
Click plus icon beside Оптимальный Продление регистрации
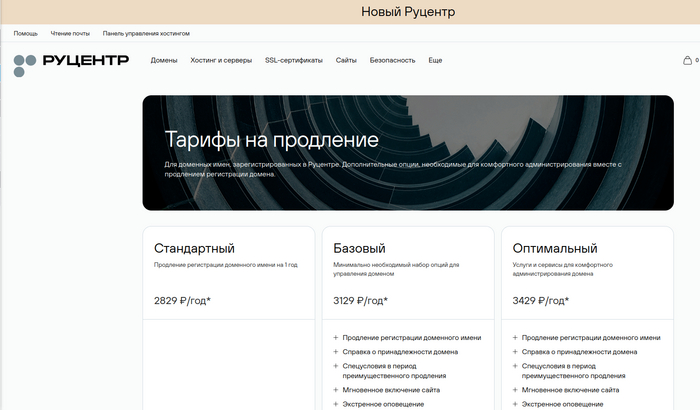[x=515, y=338]
